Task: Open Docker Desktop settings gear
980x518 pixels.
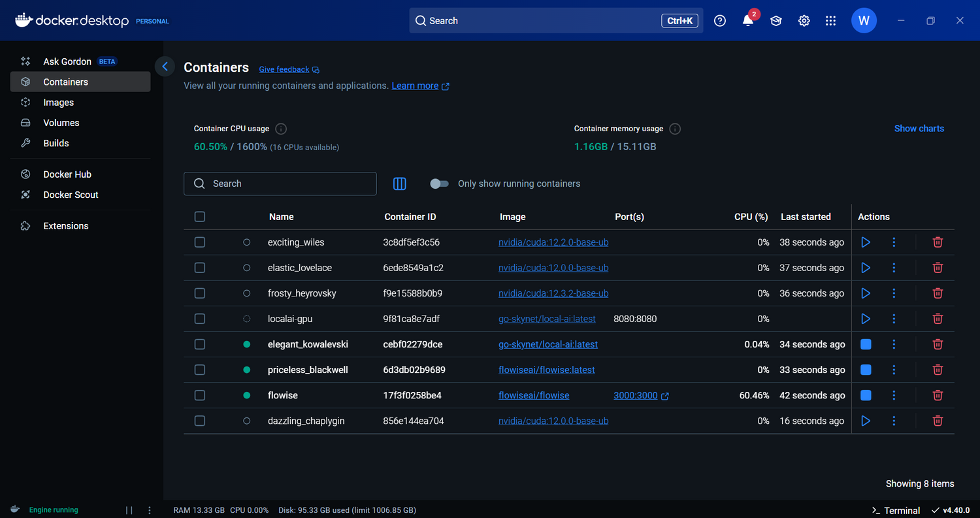Action: [804, 21]
